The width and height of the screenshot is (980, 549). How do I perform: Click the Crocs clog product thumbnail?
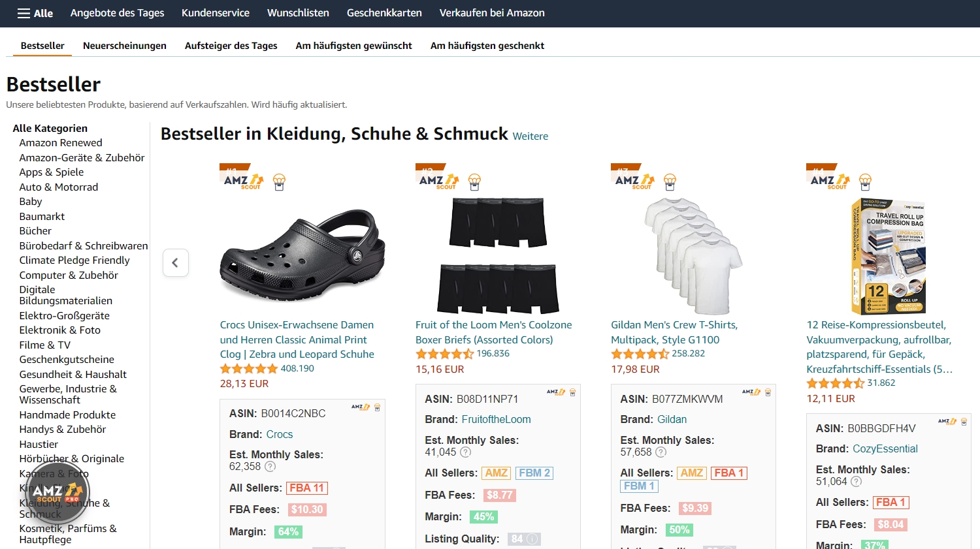(302, 255)
